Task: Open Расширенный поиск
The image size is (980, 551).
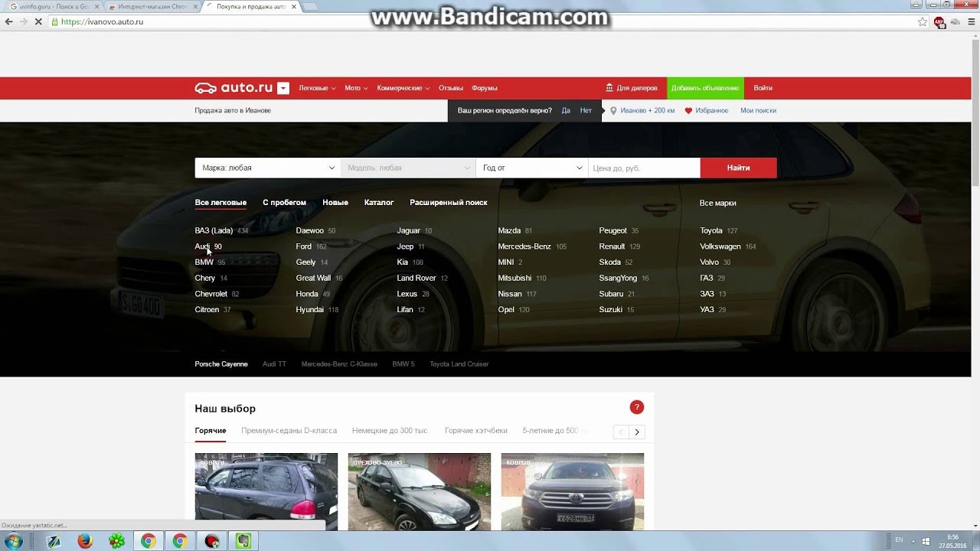Action: (449, 203)
